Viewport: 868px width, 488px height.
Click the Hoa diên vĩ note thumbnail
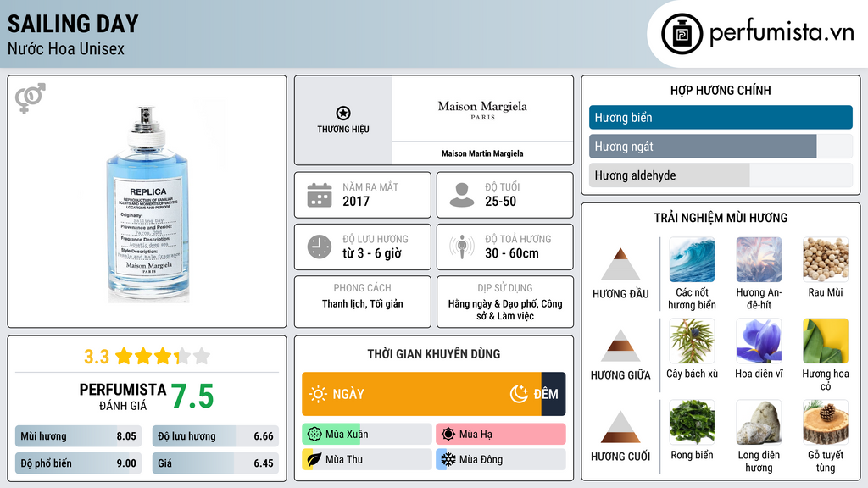click(759, 341)
